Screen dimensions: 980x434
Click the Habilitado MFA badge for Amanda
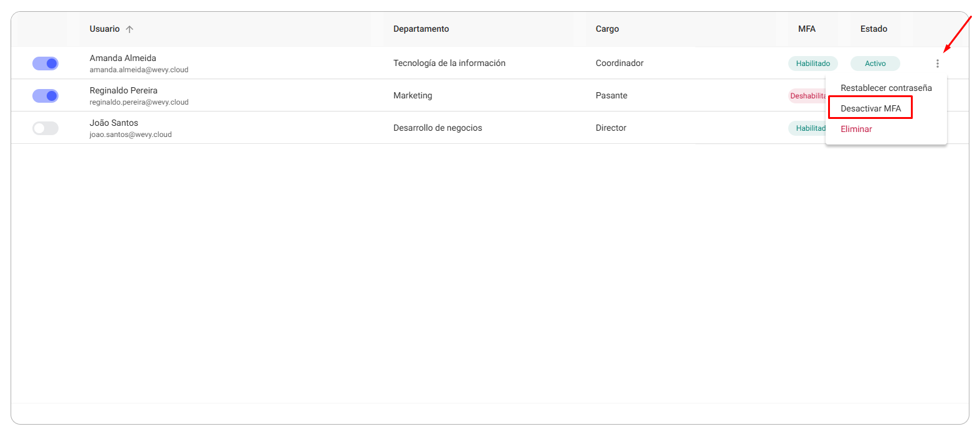[x=813, y=64]
